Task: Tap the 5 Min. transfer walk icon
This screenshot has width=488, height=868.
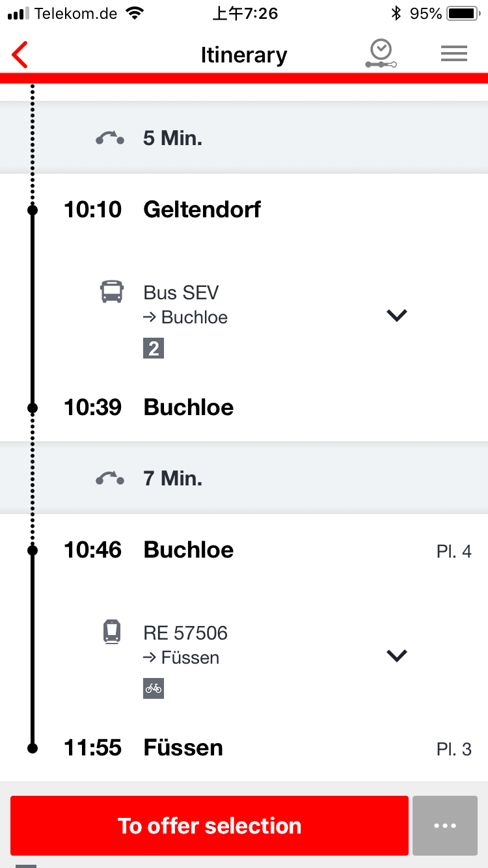Action: [109, 138]
